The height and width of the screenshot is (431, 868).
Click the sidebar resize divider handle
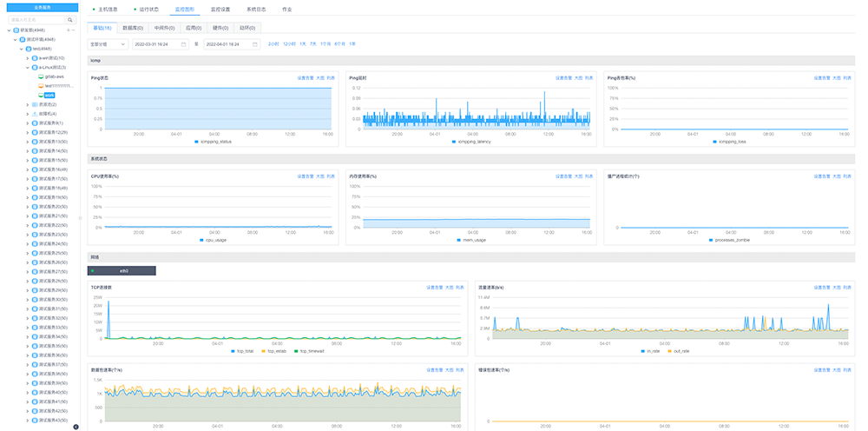click(80, 218)
